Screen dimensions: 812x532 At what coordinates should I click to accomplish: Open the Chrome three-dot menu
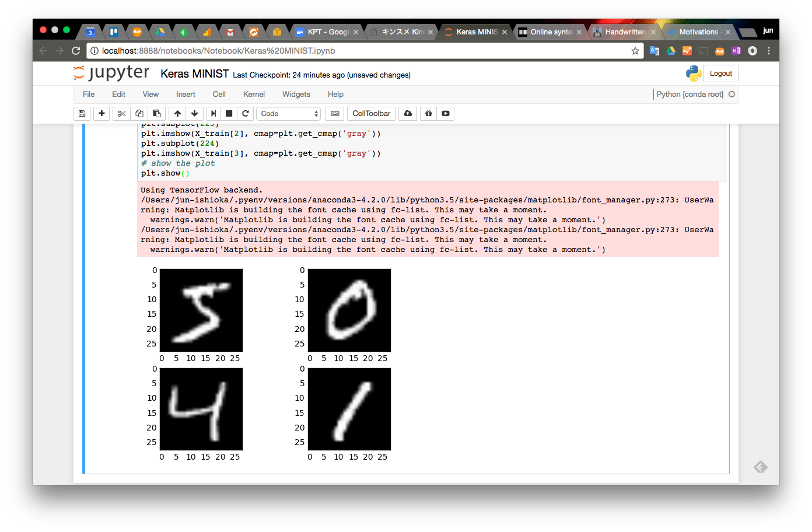(769, 51)
